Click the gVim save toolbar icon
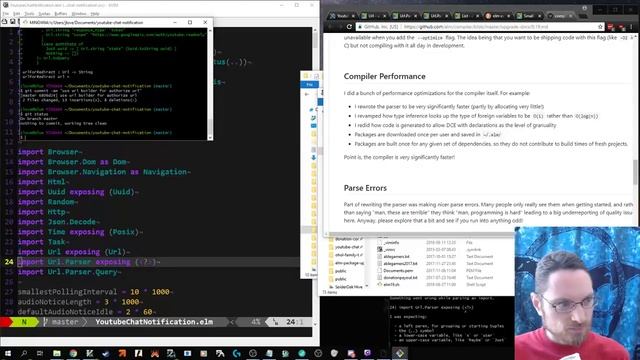The width and height of the screenshot is (640, 360). pyautogui.click(x=13, y=22)
